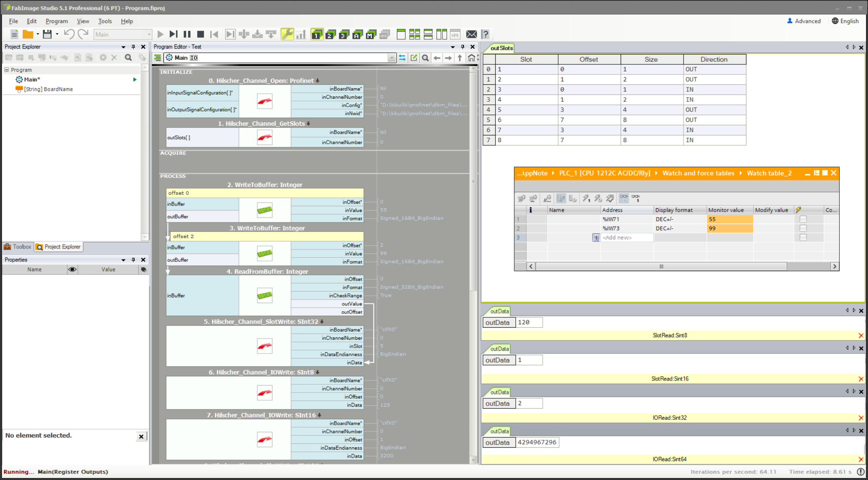868x480 pixels.
Task: Select layout 1 icon in toolbar
Action: [317, 34]
